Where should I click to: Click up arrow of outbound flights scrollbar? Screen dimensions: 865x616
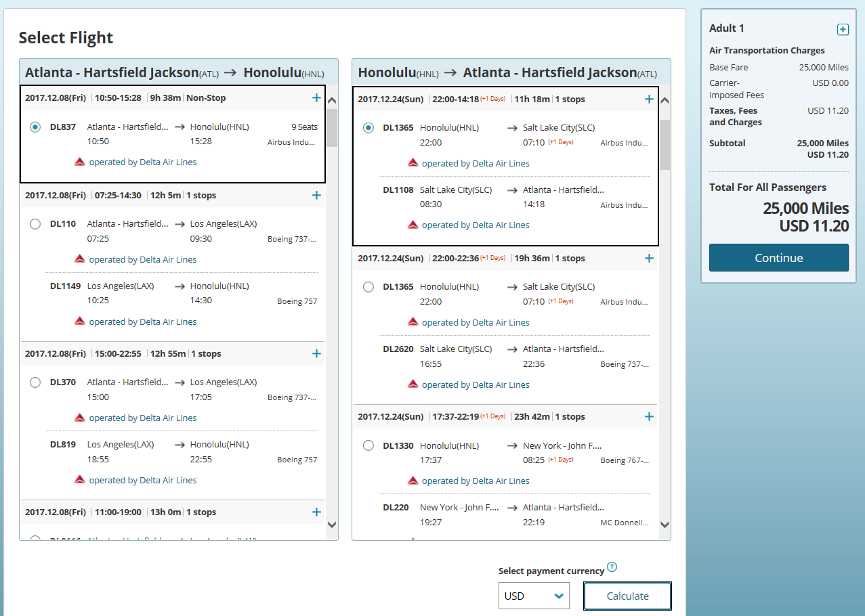pos(332,100)
